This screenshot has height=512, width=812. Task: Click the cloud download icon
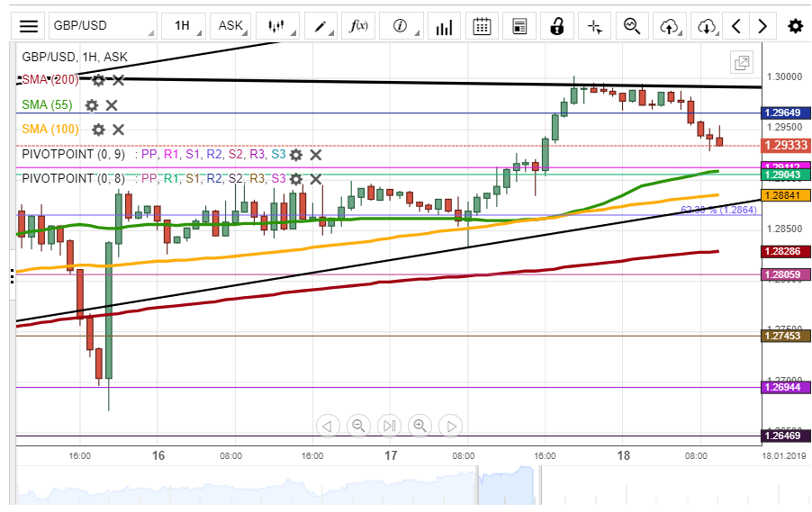(707, 26)
